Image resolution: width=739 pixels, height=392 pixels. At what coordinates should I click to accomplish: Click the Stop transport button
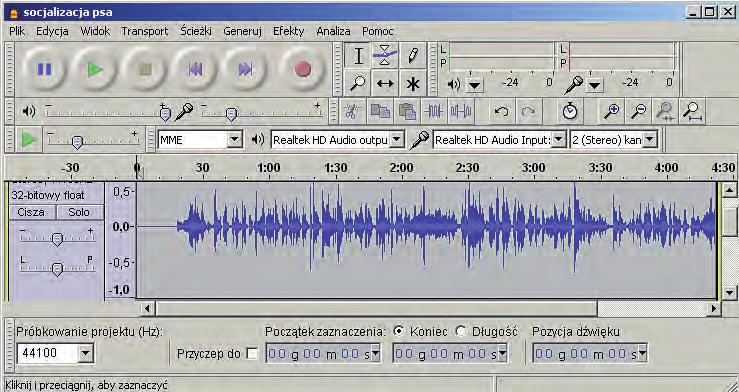point(145,70)
